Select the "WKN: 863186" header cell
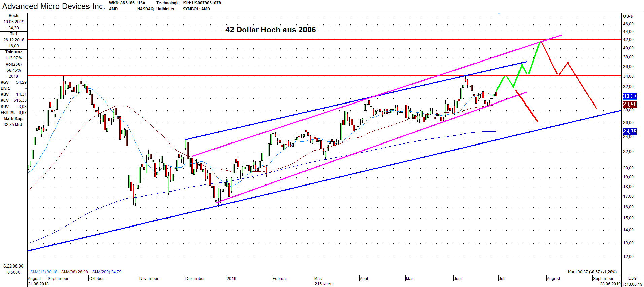Screen dimensions: 644x287 tap(122, 3)
